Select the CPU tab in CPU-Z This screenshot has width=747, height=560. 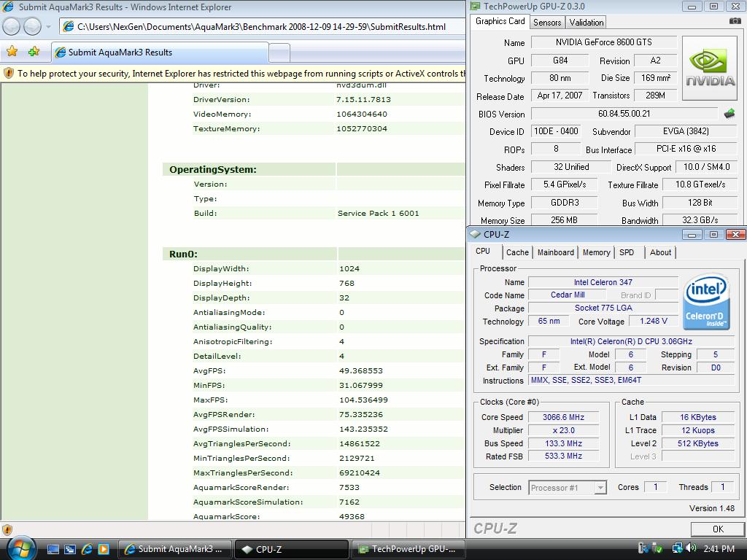point(483,251)
